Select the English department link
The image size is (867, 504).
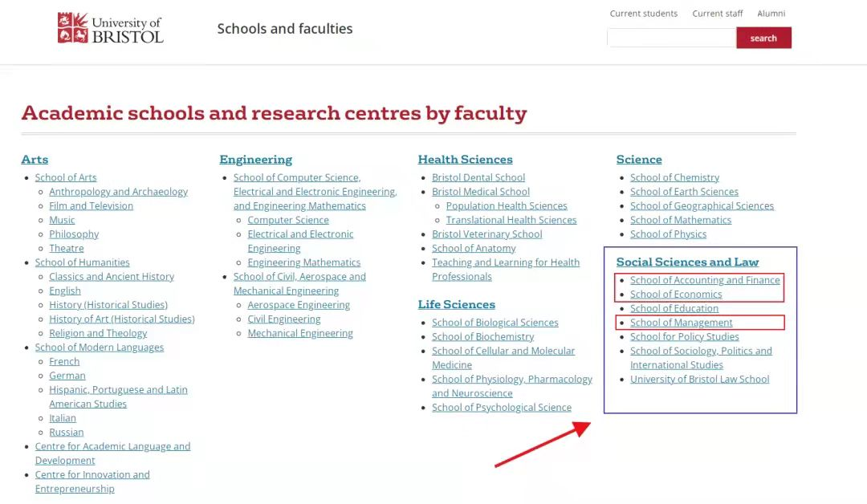coord(65,291)
